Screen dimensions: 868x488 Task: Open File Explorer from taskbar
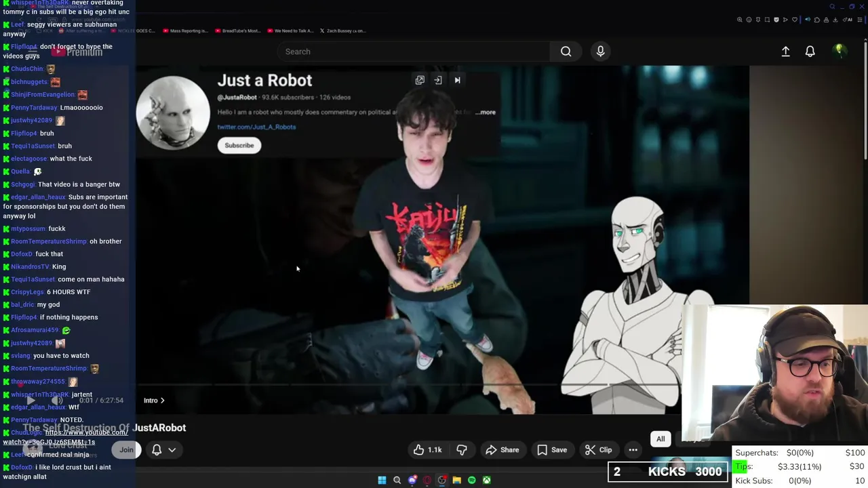tap(456, 480)
